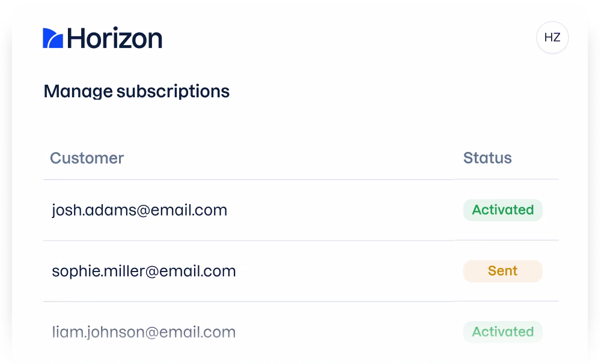Click empty top bar area beside HZ avatar
This screenshot has height=364, width=601.
point(361,38)
